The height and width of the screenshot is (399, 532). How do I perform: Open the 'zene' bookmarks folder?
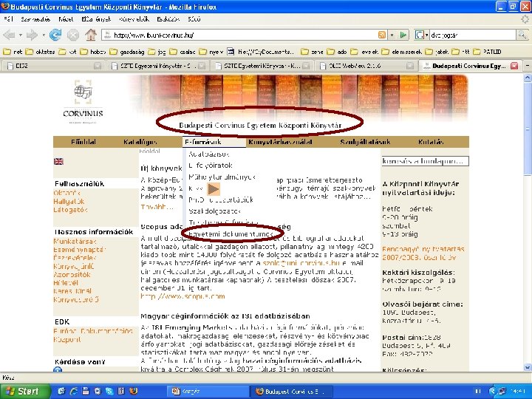312,52
